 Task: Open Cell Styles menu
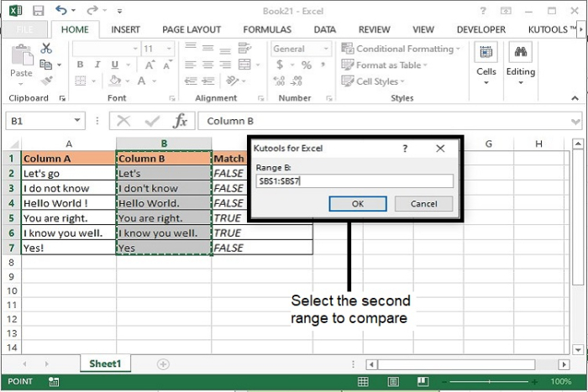pyautogui.click(x=373, y=81)
